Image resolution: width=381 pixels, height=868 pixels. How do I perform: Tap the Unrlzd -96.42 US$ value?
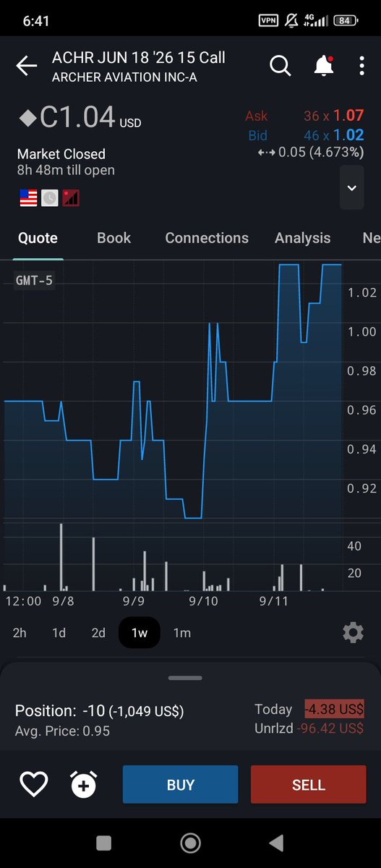tap(330, 729)
